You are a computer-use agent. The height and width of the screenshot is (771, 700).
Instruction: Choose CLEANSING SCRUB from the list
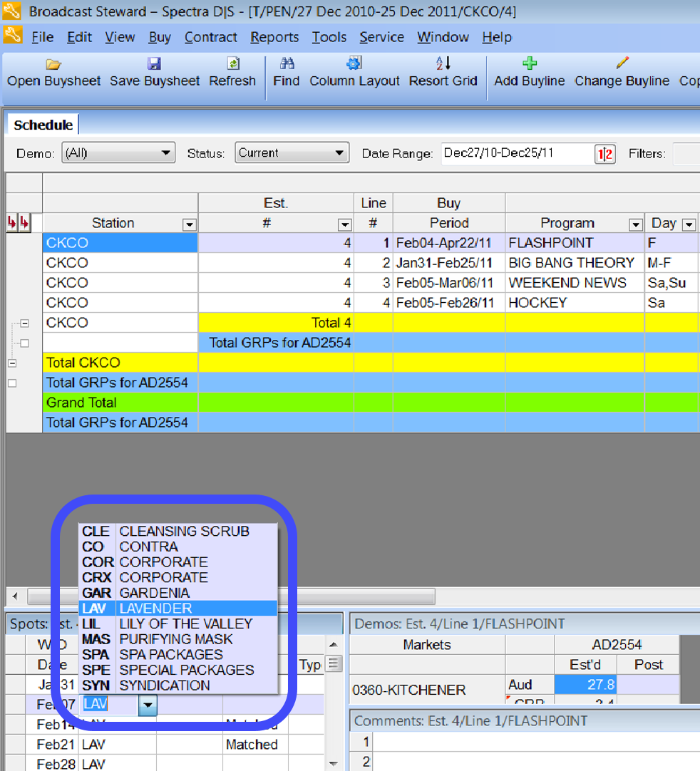point(178,531)
